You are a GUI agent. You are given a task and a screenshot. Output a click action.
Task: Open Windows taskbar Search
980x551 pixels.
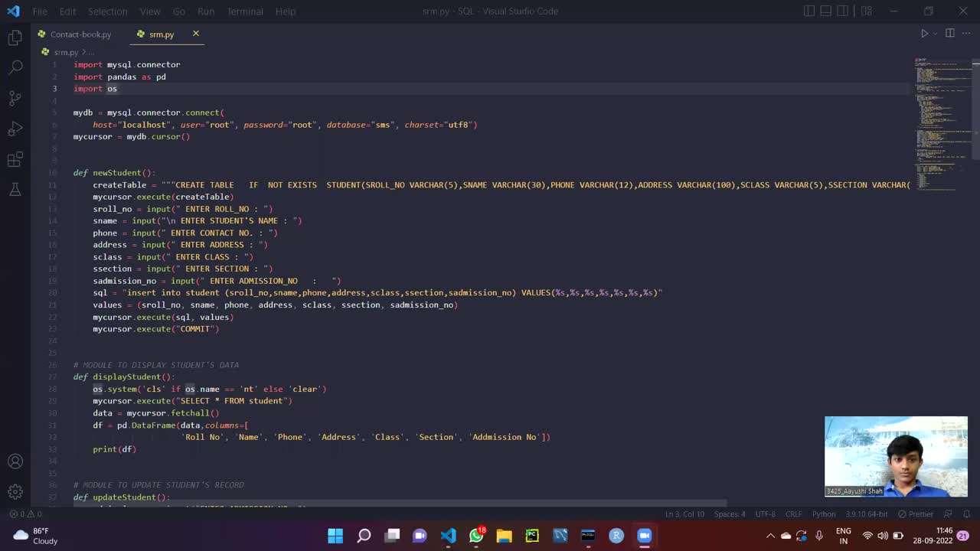(x=364, y=536)
